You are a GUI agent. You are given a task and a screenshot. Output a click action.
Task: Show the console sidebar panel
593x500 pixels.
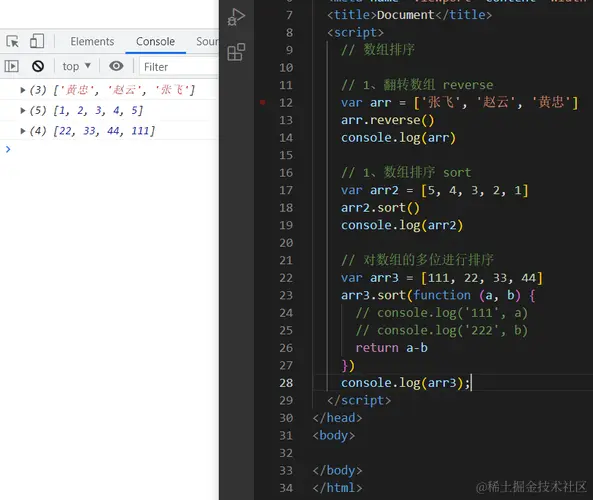point(11,67)
